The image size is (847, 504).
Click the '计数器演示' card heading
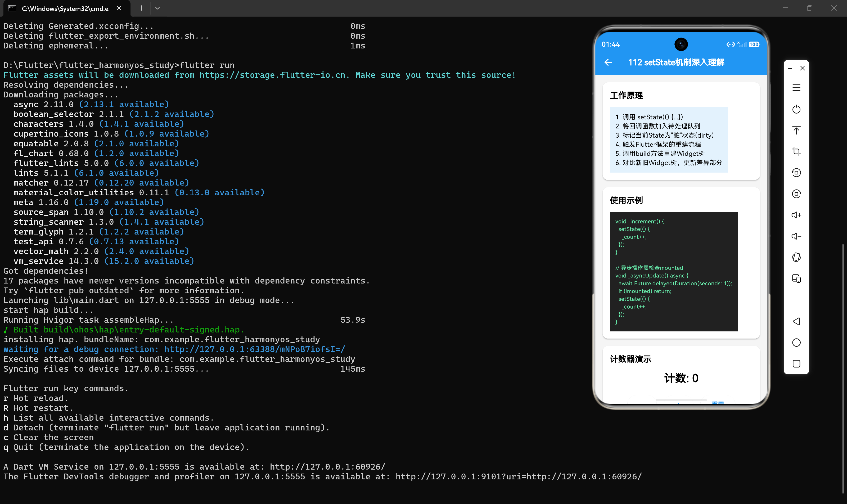pos(631,359)
